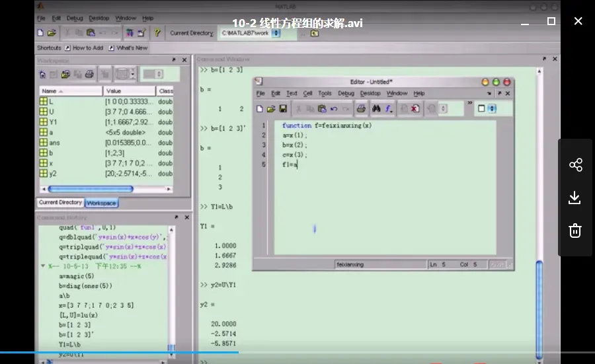Image resolution: width=595 pixels, height=364 pixels.
Task: Click What's New shortcut
Action: [x=128, y=48]
